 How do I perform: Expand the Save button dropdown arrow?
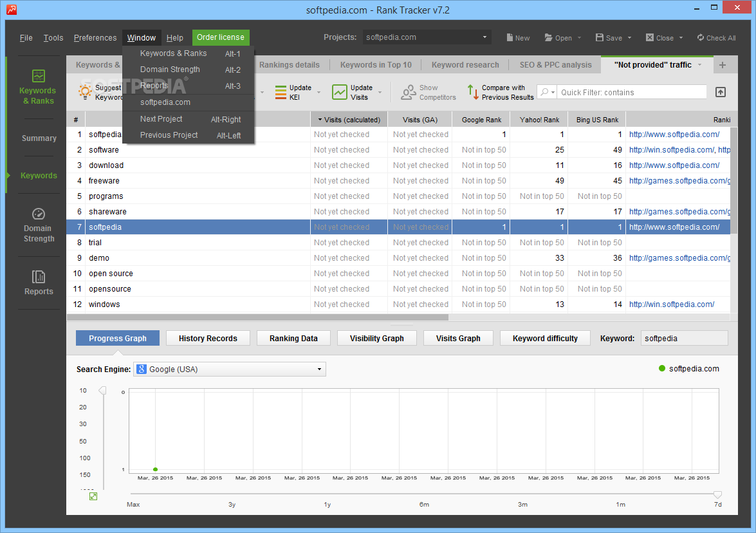click(629, 37)
